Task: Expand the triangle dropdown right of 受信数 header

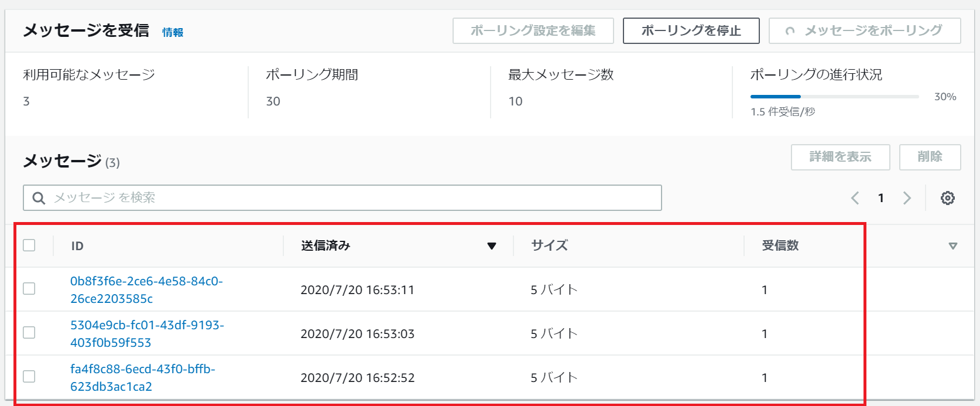Action: point(952,246)
